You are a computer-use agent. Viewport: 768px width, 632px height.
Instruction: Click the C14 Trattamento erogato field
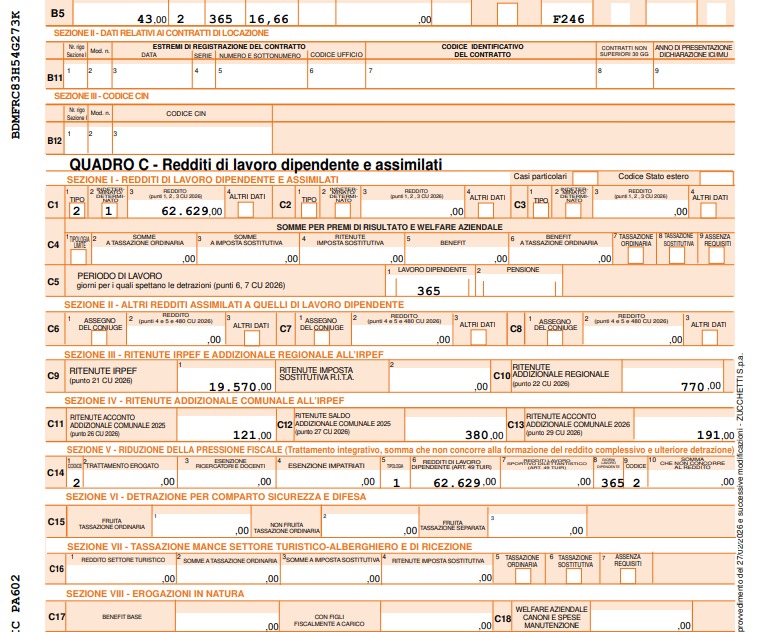131,479
